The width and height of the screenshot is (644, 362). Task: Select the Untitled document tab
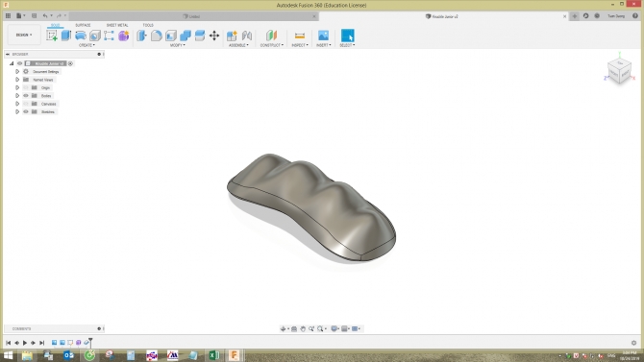pyautogui.click(x=194, y=16)
